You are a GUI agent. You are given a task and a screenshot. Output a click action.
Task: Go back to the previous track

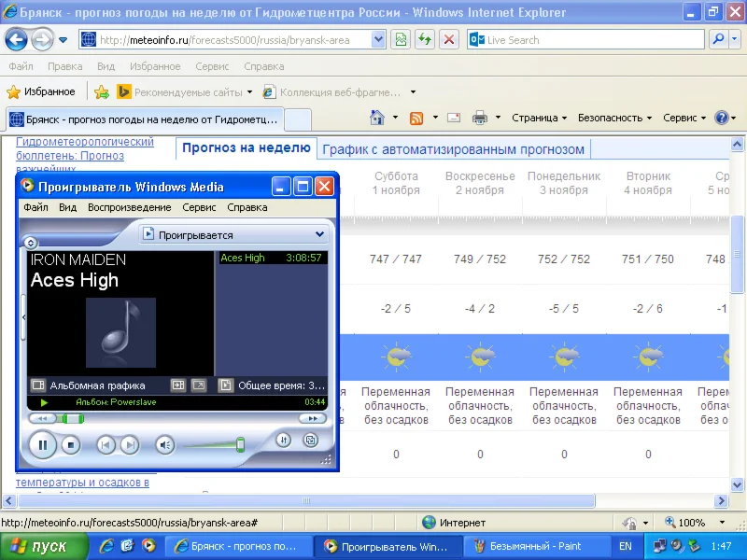coord(106,445)
